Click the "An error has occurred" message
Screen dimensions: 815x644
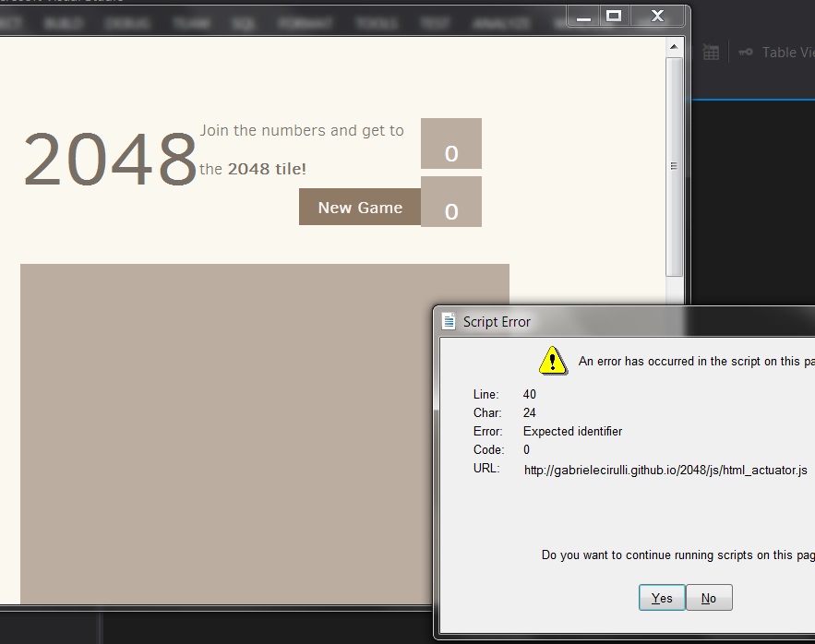point(697,362)
